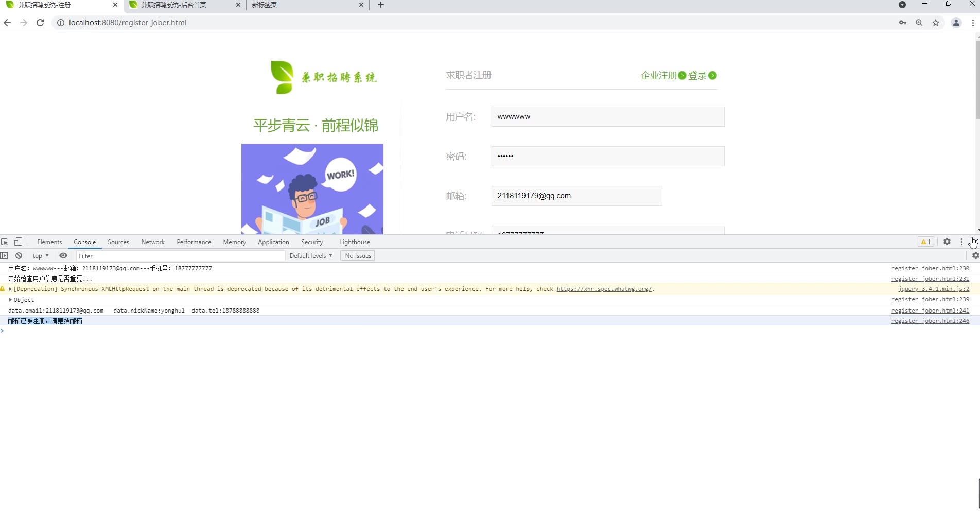Screen dimensions: 980x517
Task: Open the tab search dropdown icon
Action: (x=902, y=5)
